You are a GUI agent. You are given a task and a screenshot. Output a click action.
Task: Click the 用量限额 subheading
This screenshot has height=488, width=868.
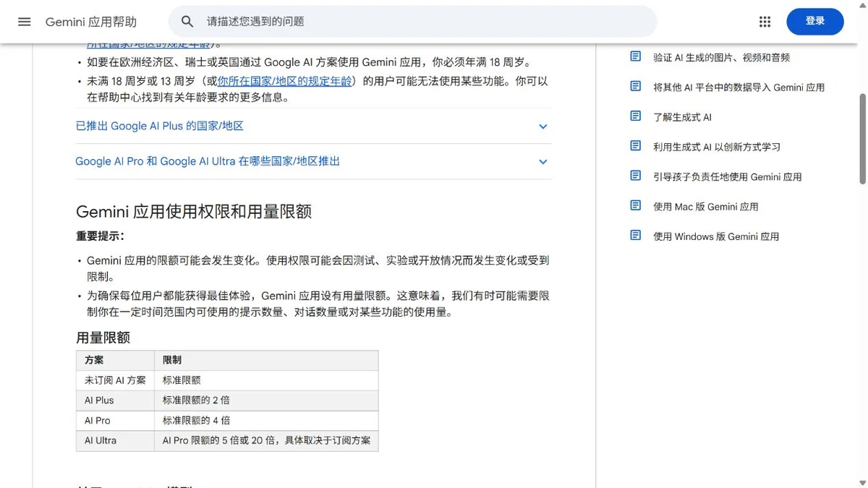[x=103, y=338]
